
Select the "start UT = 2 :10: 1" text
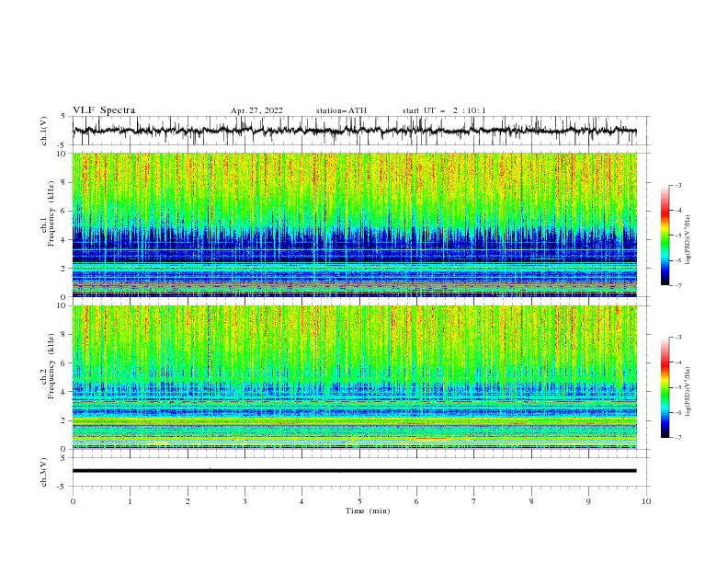[x=444, y=110]
